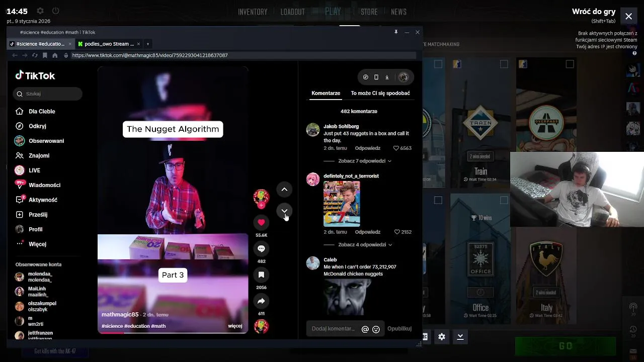The height and width of the screenshot is (362, 644).
Task: Click the CS2 question mark help icon
Action: tap(635, 53)
